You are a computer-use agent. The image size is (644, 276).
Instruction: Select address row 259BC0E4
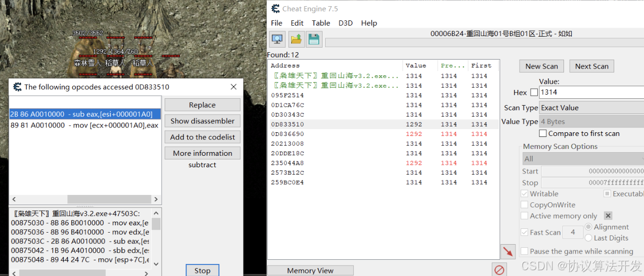pos(383,182)
